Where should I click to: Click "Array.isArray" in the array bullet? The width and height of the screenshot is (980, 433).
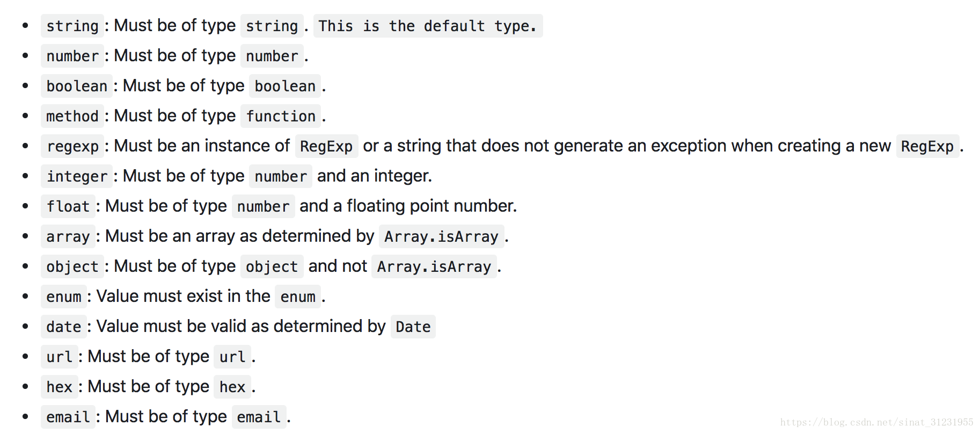coord(441,236)
